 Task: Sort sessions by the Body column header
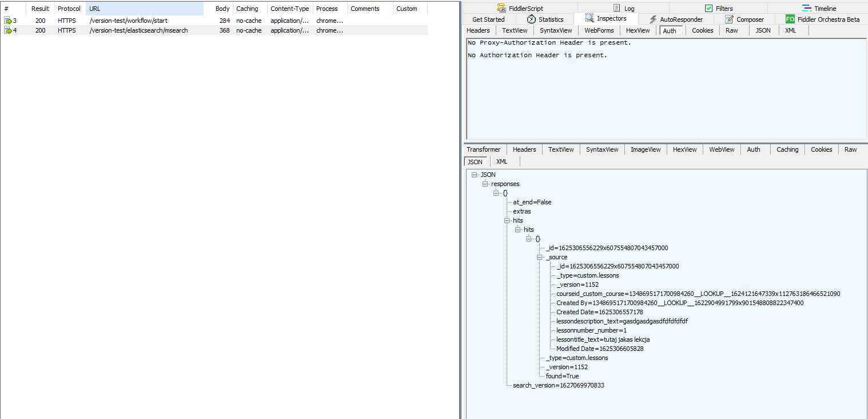[x=218, y=9]
